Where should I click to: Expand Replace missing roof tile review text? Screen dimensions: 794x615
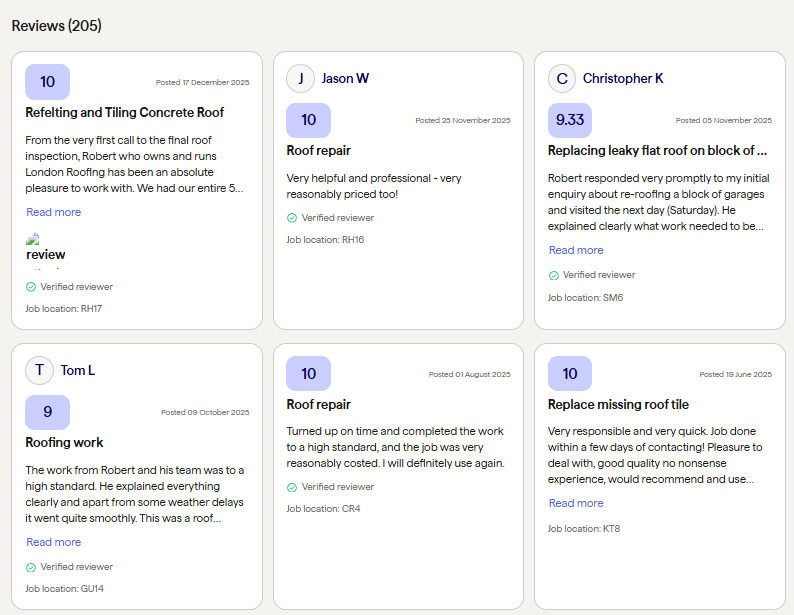[576, 503]
